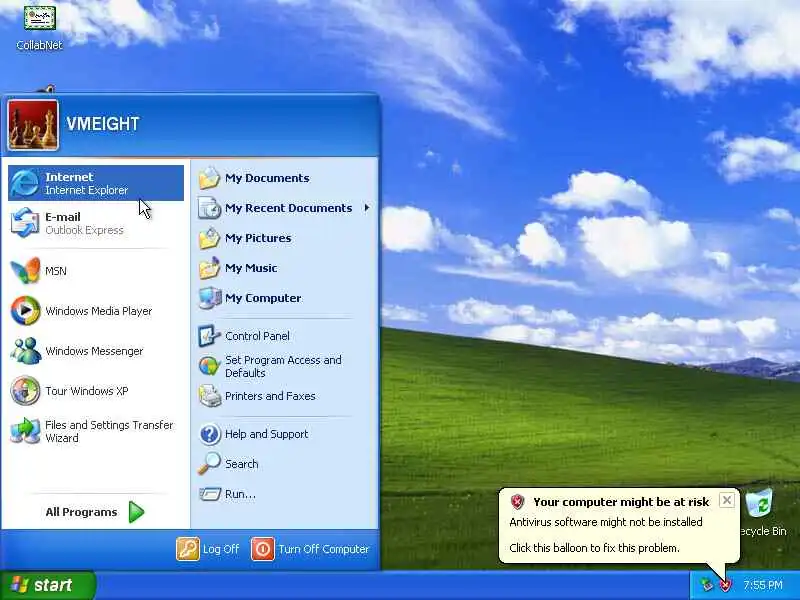Viewport: 800px width, 600px height.
Task: Open Printers and Faxes
Action: click(285, 396)
